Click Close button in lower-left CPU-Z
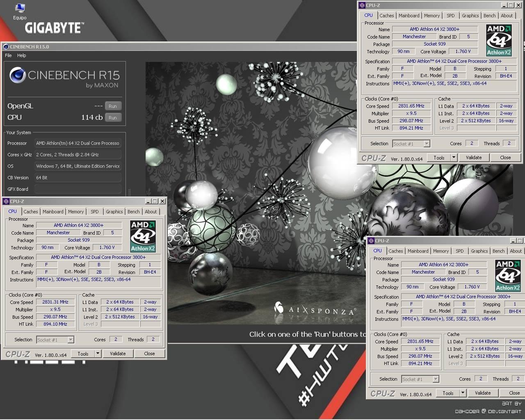This screenshot has width=525, height=420. pos(149,354)
